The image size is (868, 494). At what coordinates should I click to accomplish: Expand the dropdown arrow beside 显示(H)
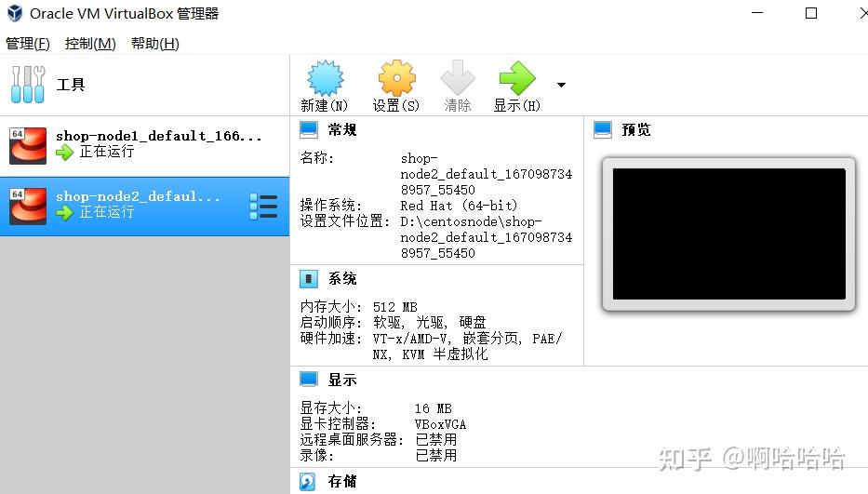click(561, 85)
